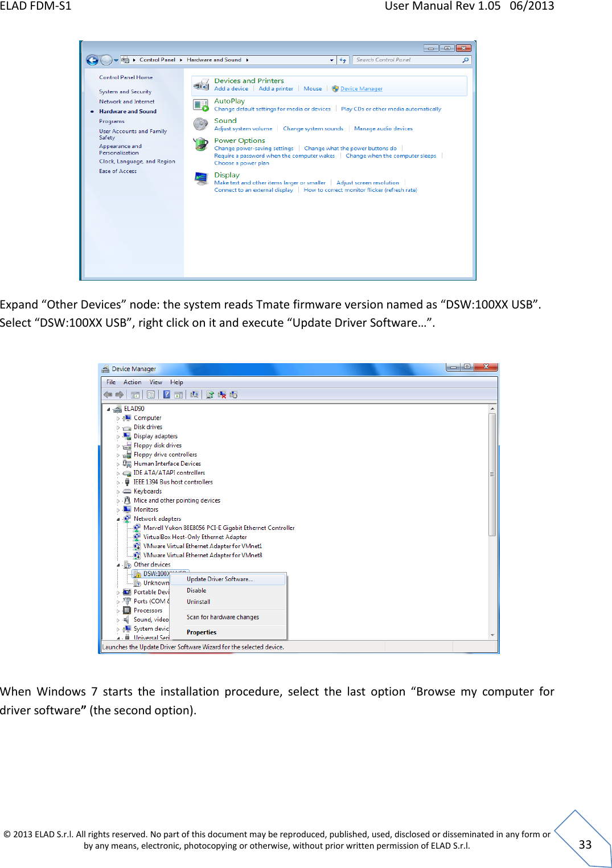Click the Adjust system volume link
This screenshot has height=868, width=612.
coord(243,129)
